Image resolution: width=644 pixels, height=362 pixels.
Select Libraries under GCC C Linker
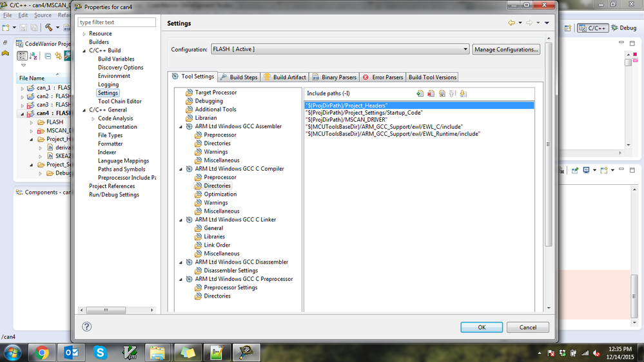[215, 236]
